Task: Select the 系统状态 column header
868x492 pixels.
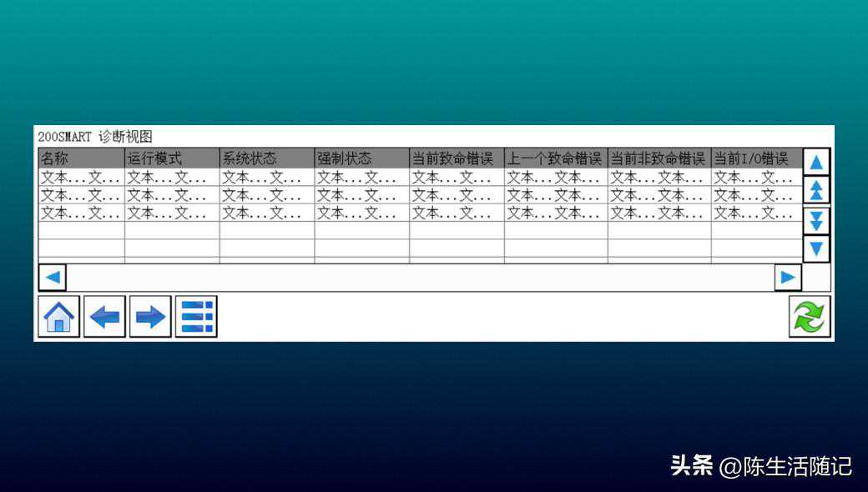Action: coord(267,158)
